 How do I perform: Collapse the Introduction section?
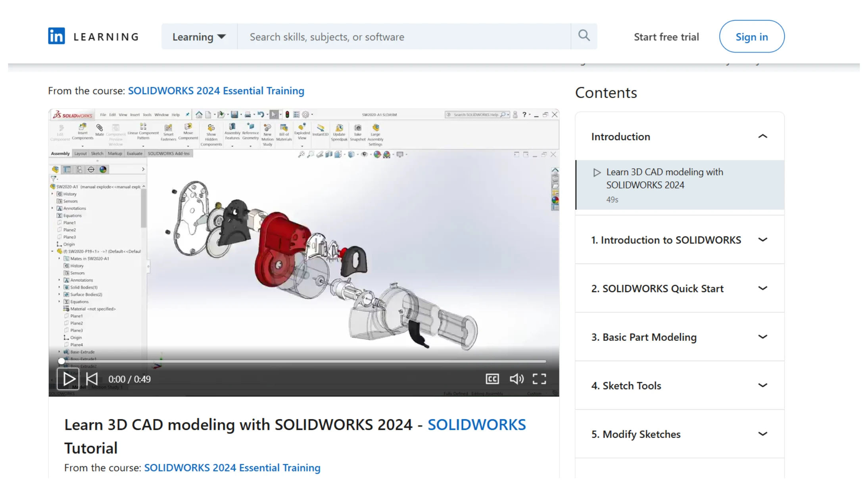coord(762,136)
